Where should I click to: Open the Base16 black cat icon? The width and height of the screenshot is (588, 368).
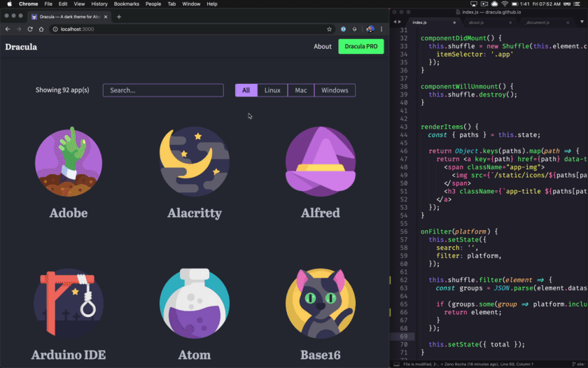click(x=320, y=303)
